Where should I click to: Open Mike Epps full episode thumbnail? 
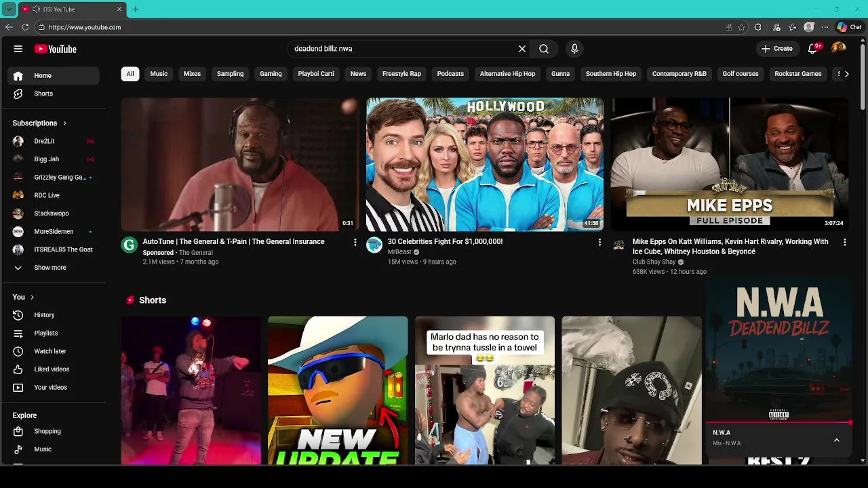[730, 164]
